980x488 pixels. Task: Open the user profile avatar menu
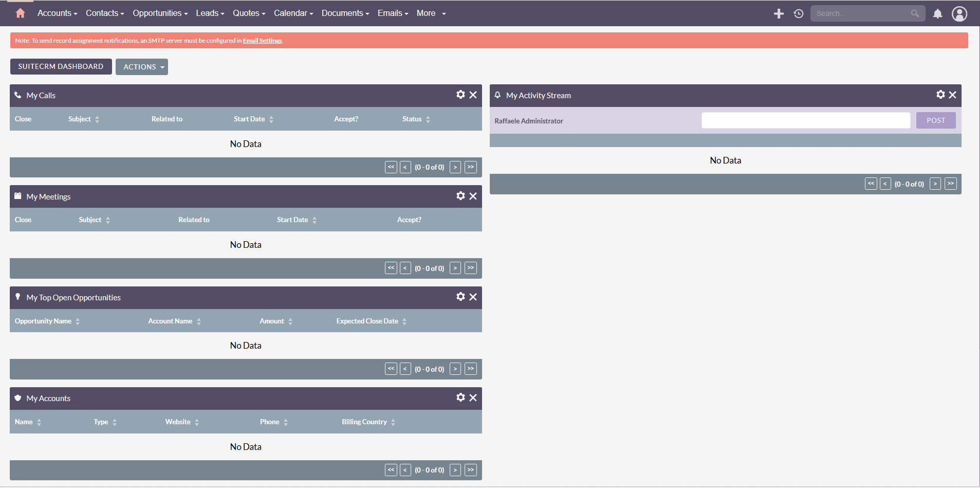pos(959,14)
